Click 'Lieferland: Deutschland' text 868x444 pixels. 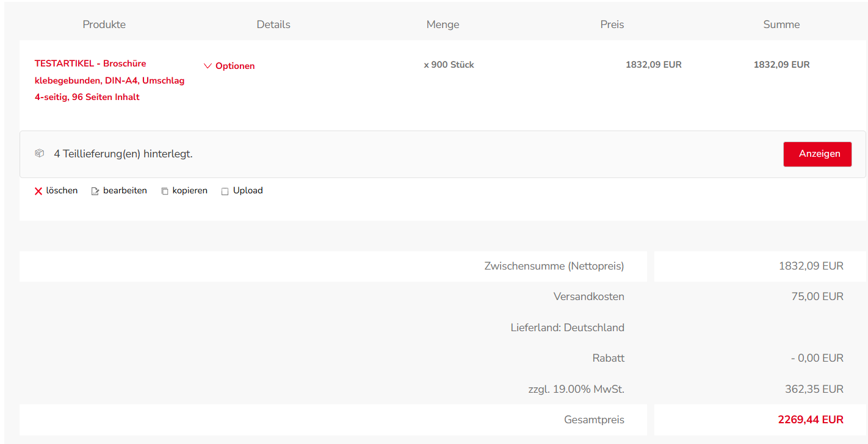point(568,328)
